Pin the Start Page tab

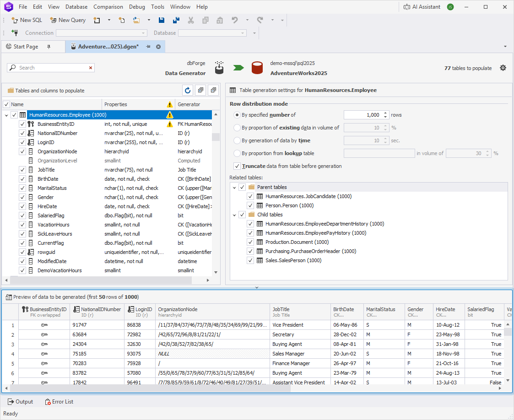[49, 47]
